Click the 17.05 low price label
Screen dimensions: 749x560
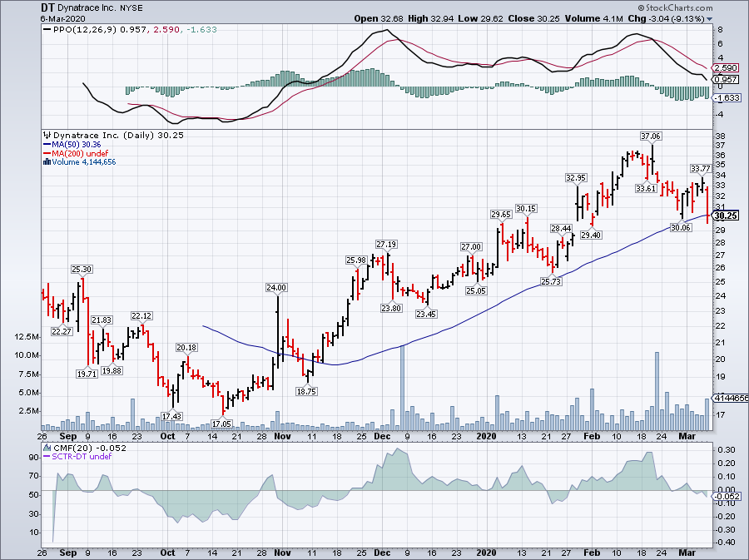221,424
